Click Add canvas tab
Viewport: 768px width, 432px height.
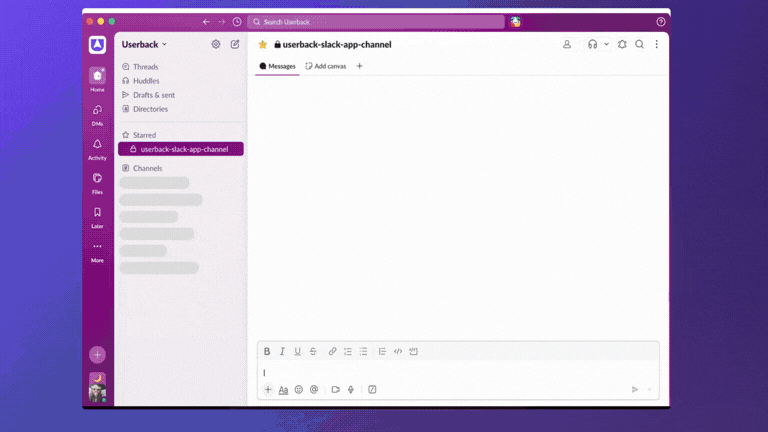[x=326, y=66]
